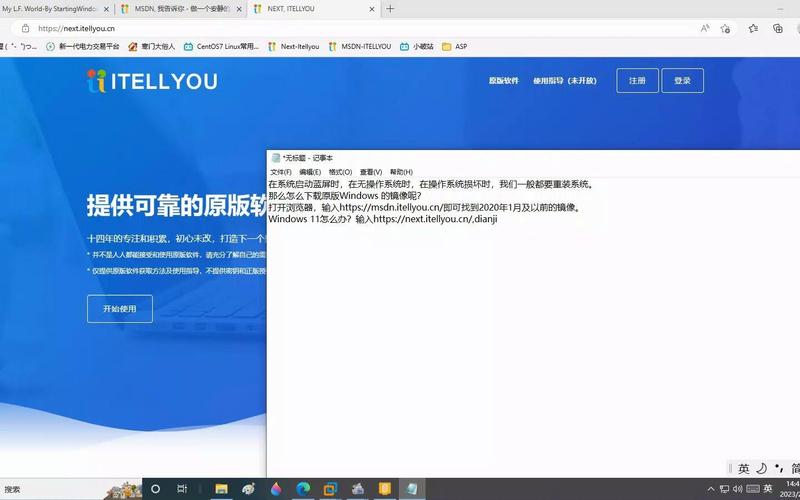Open the Notepad icon on the taskbar
This screenshot has width=800, height=500.
pos(412,489)
